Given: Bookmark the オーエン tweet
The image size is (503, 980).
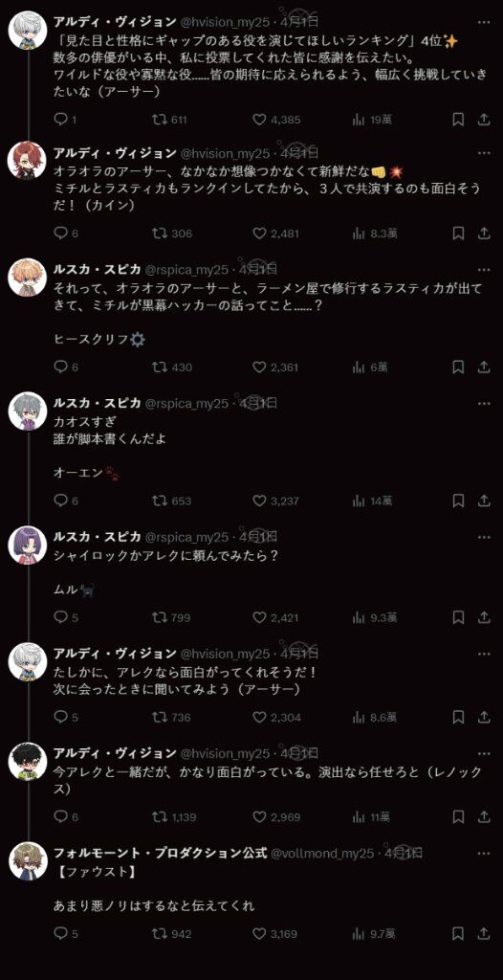Looking at the screenshot, I should 458,501.
